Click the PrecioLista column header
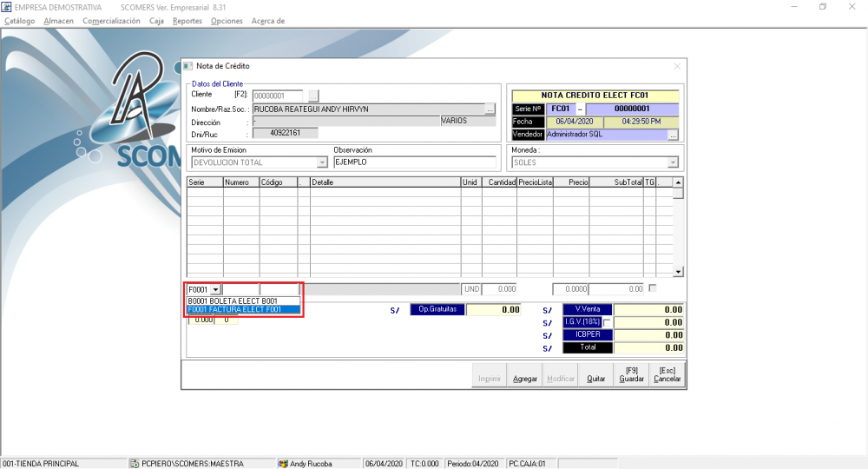 point(535,182)
